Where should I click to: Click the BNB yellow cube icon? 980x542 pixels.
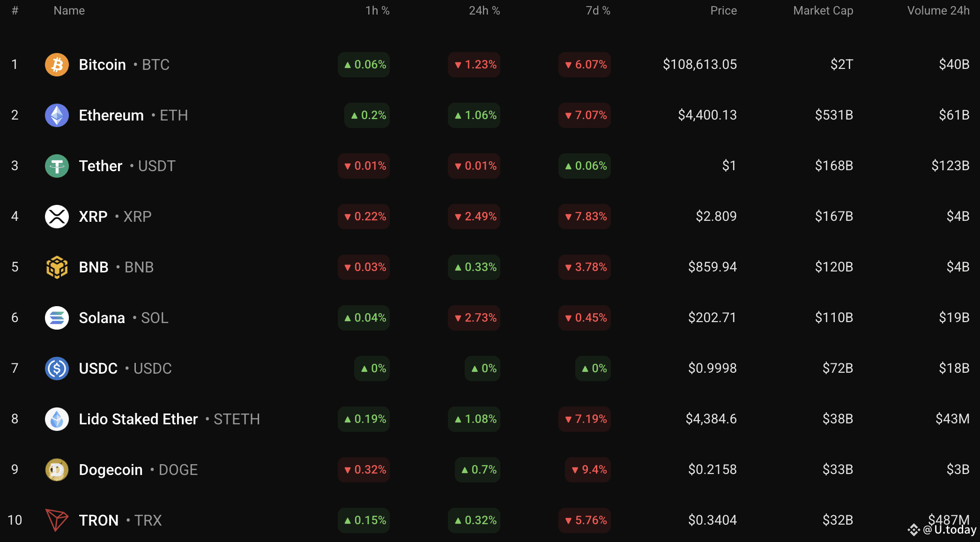click(57, 267)
